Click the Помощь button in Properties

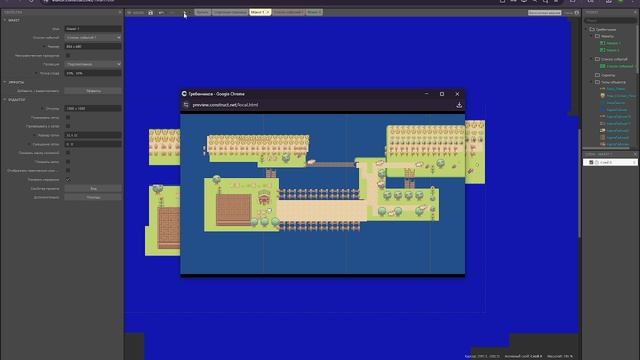(x=93, y=197)
